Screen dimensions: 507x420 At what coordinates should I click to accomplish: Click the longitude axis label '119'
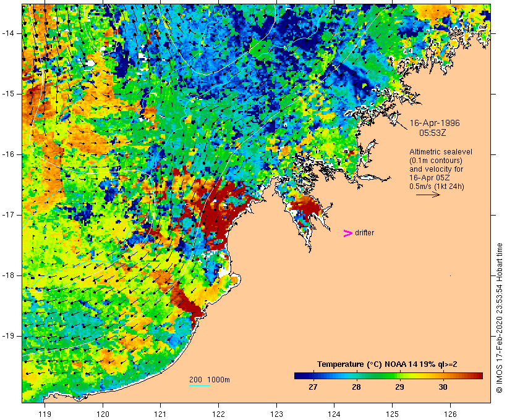45,414
